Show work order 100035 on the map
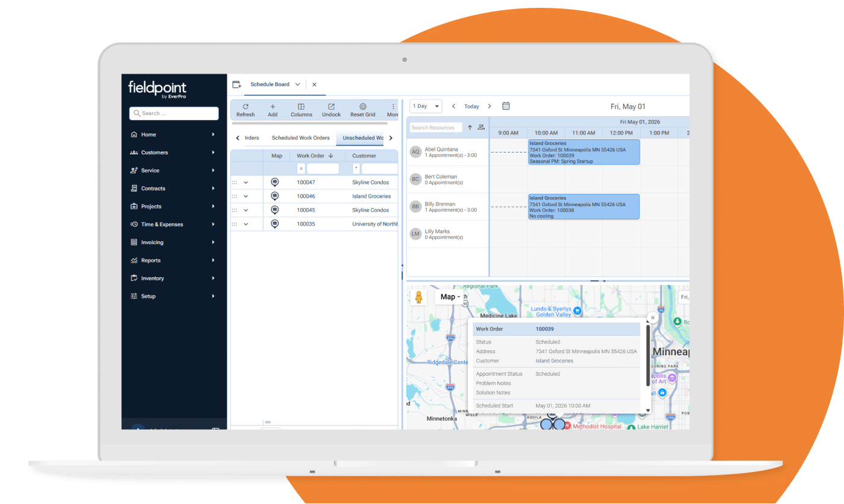Image resolution: width=844 pixels, height=504 pixels. [x=275, y=224]
